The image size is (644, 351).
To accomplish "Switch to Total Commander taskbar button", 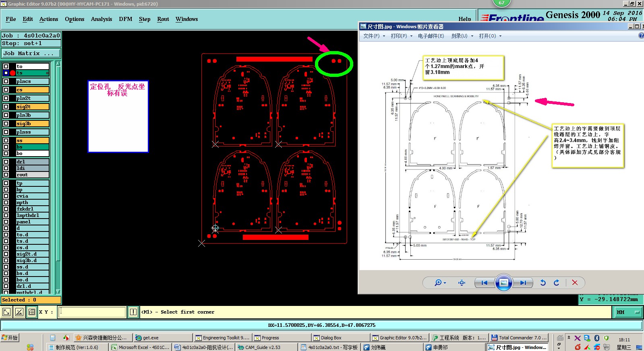I will point(519,338).
